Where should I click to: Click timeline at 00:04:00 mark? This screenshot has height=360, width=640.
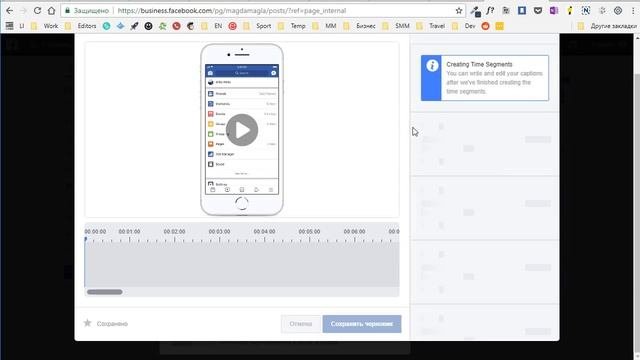click(264, 231)
